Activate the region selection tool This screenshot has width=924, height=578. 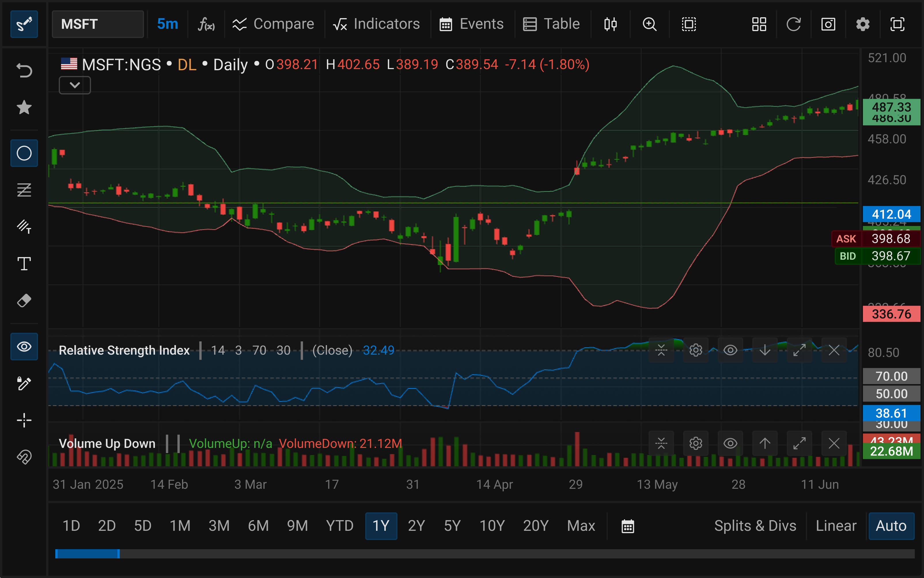pyautogui.click(x=689, y=24)
